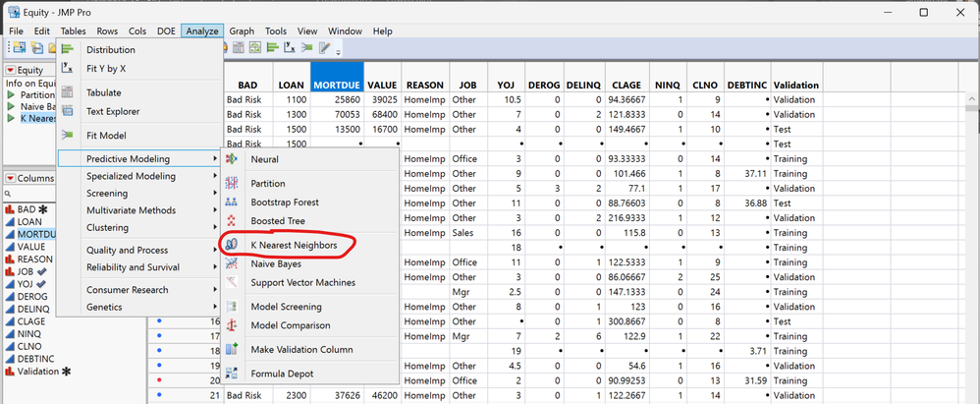The height and width of the screenshot is (404, 980).
Task: Select the Partition modeling icon
Action: tap(232, 183)
